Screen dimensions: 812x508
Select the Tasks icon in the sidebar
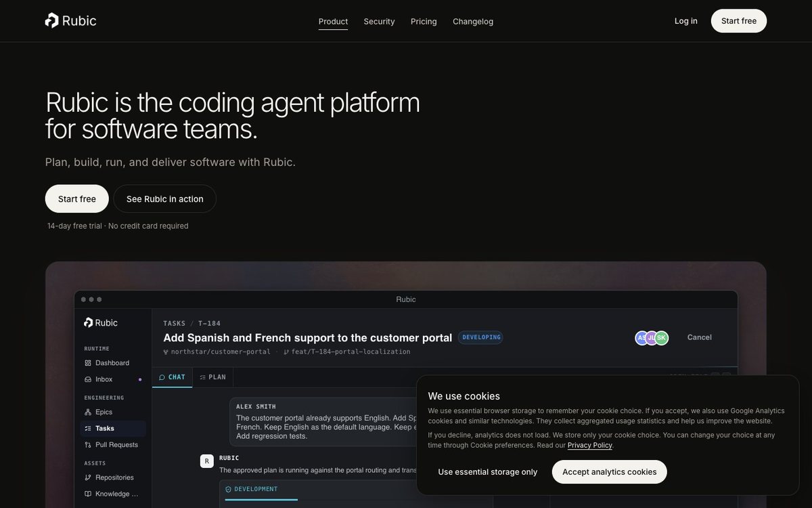click(88, 428)
